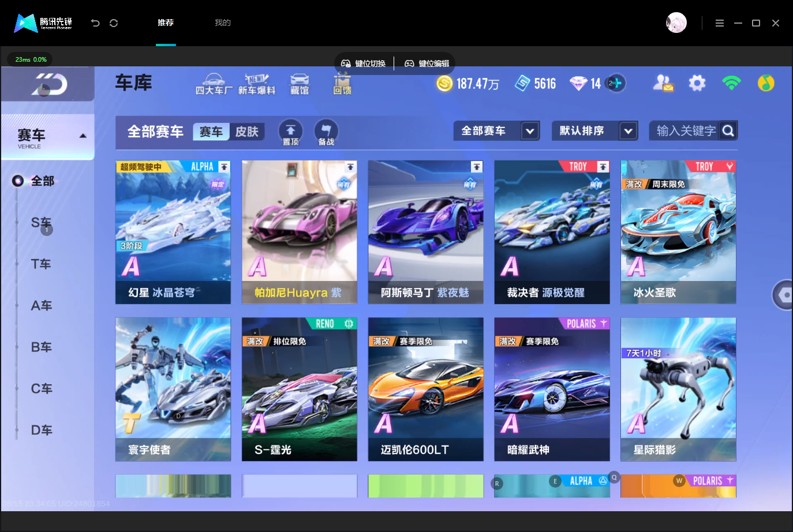The image size is (793, 532).
Task: Click the blue coupon currency icon
Action: 522,84
